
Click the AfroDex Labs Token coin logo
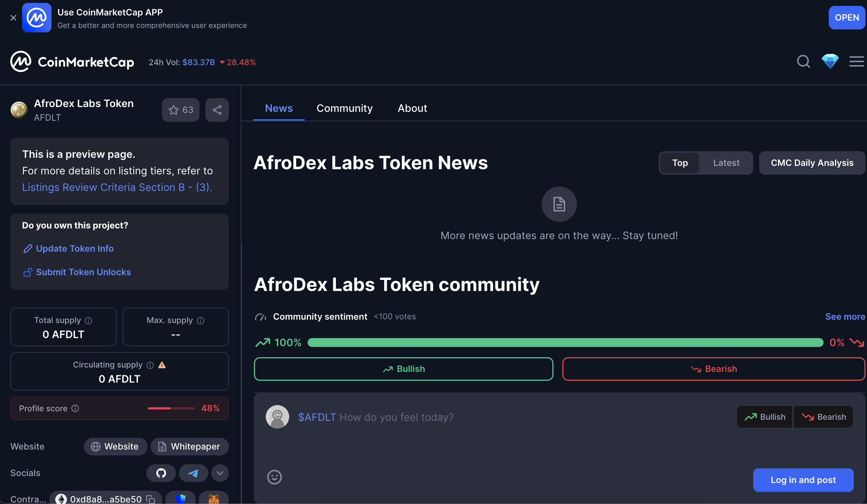tap(19, 110)
